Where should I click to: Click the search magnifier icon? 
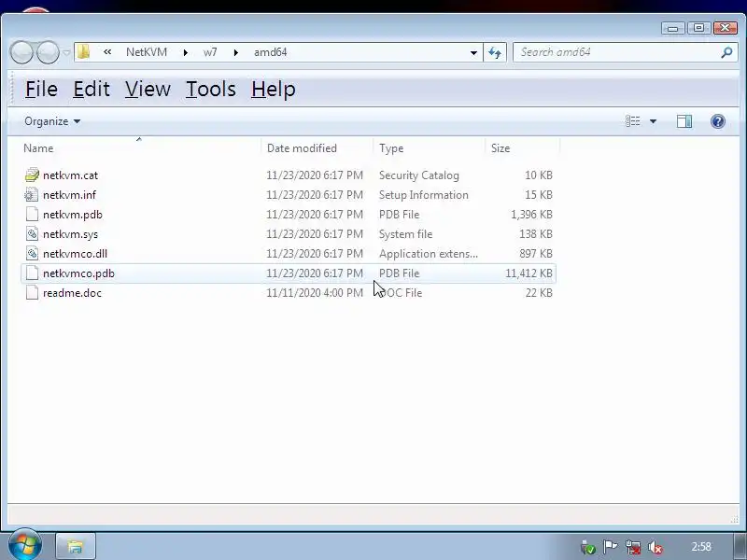pyautogui.click(x=726, y=52)
